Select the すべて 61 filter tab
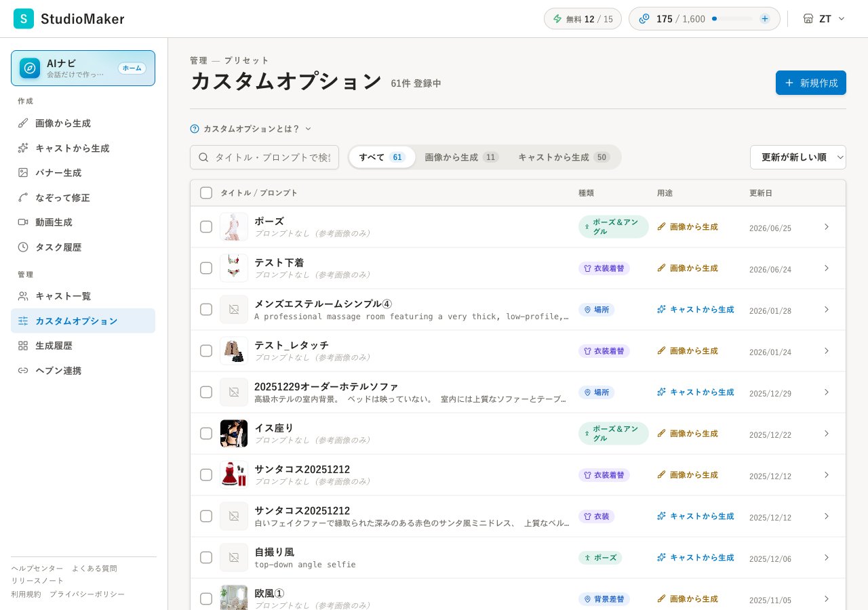868x610 pixels. [382, 157]
